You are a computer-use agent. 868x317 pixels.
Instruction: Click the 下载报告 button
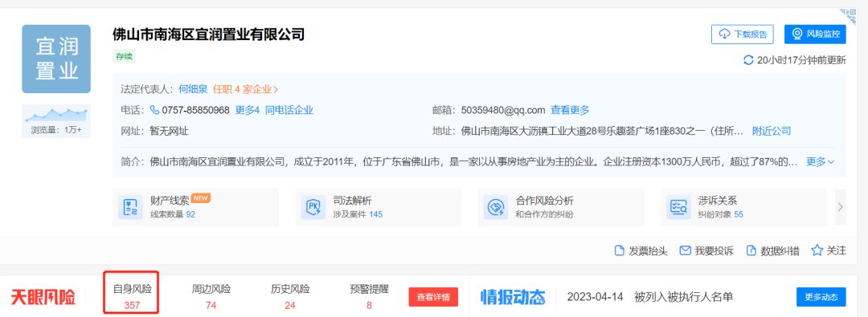742,34
